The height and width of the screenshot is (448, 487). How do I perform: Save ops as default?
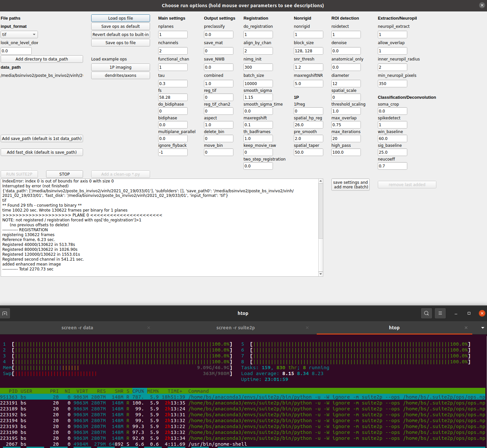120,26
